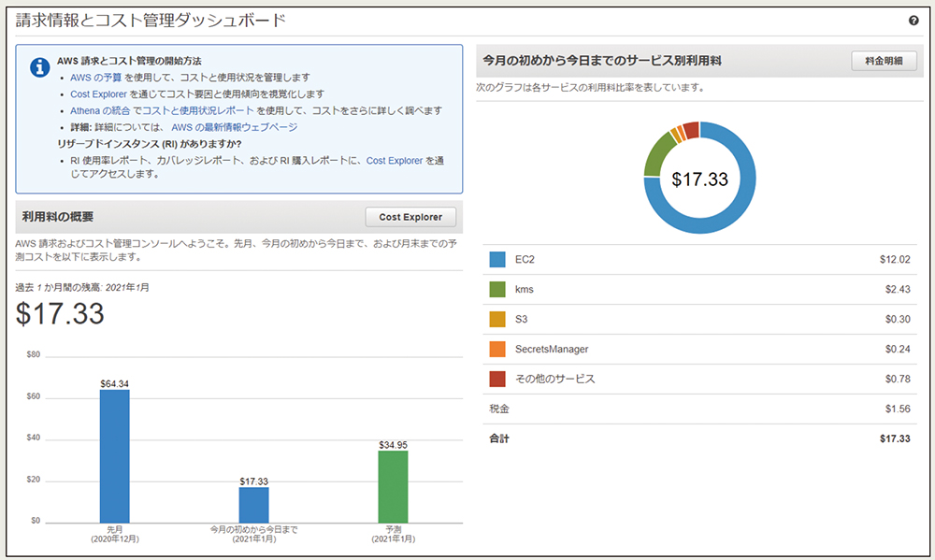Select the S3 yellow color swatch
Viewport: 935px width, 560px height.
point(497,319)
